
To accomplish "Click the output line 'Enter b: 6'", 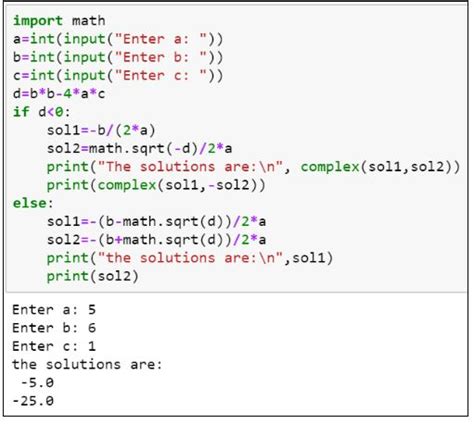I will [54, 328].
